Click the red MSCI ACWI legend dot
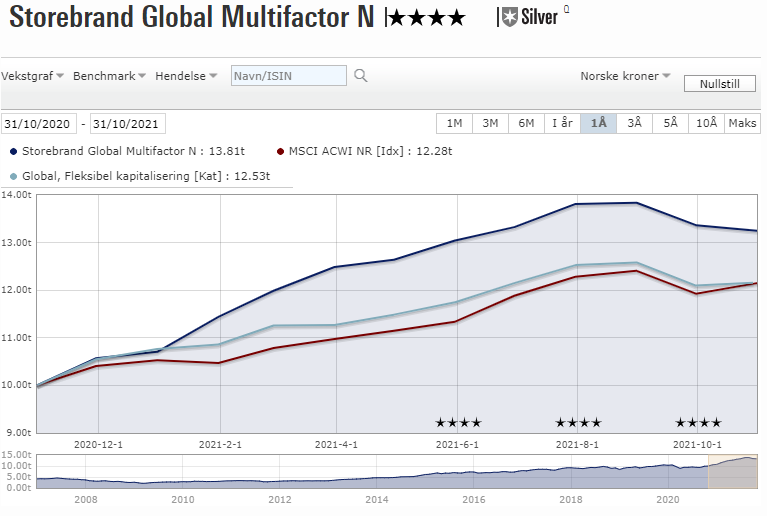The height and width of the screenshot is (516, 767). click(x=280, y=152)
